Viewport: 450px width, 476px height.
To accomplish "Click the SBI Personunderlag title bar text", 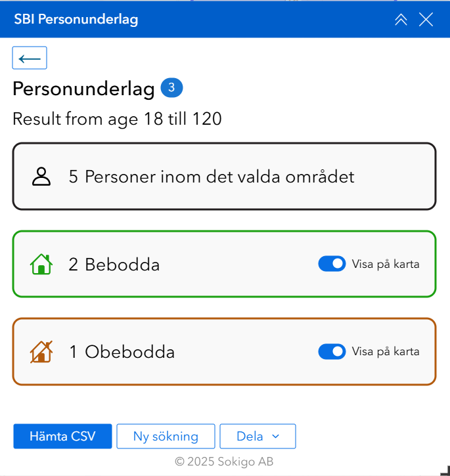I will (76, 20).
